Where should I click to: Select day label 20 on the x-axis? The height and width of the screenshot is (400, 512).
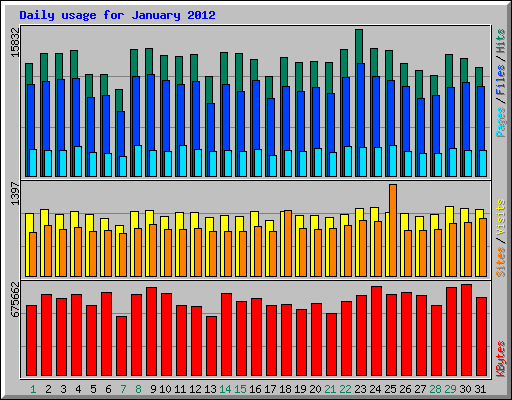coord(315,389)
